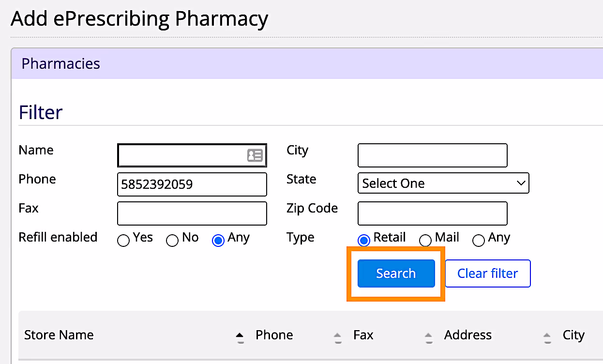Viewport: 603px width, 364px height.
Task: Choose Mail pharmacy type
Action: point(425,241)
